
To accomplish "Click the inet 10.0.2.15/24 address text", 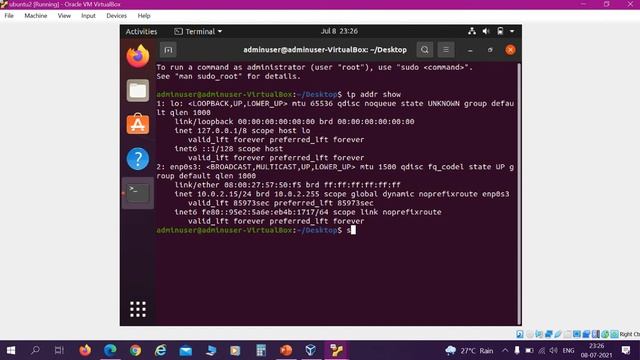I will coord(214,194).
